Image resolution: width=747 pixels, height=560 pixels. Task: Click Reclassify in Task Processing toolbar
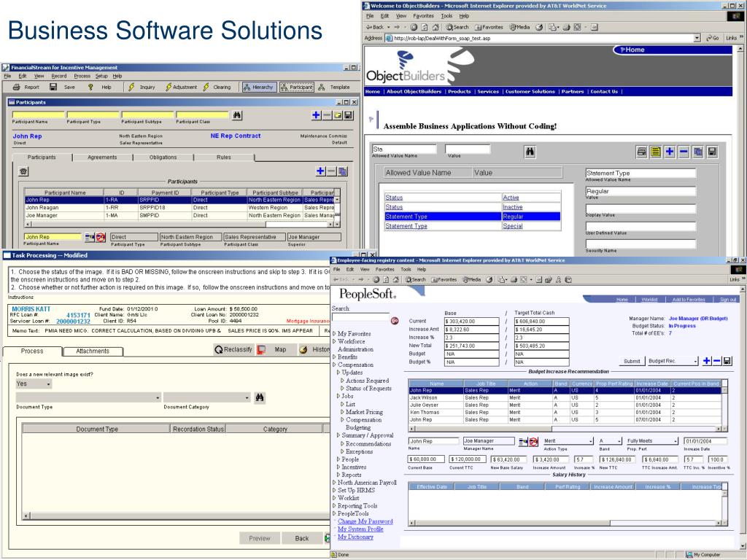(233, 349)
